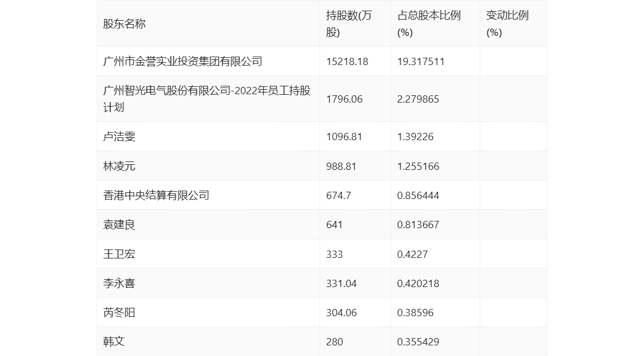Select shareholder 卢洁雯

click(119, 137)
